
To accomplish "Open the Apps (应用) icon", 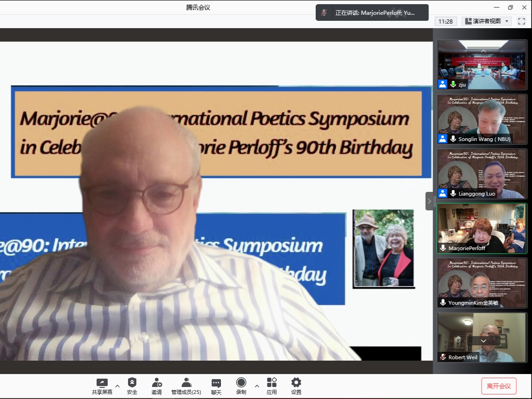I will tap(272, 383).
